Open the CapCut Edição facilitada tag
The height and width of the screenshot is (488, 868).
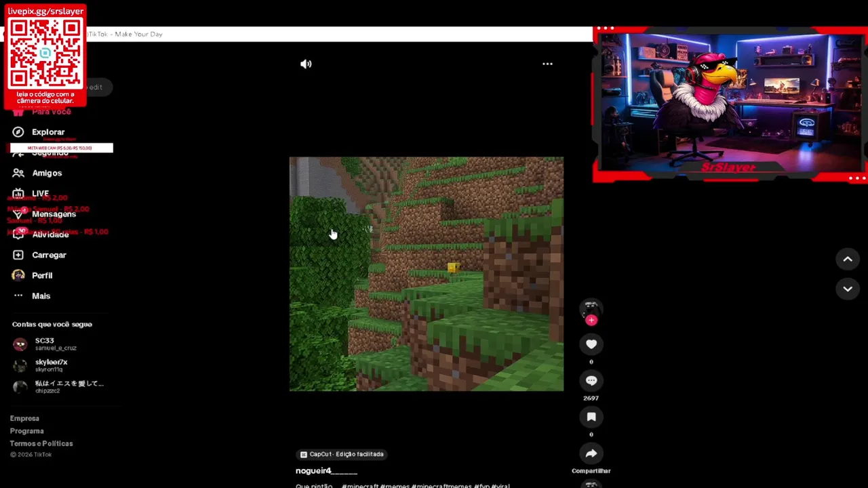pyautogui.click(x=342, y=454)
